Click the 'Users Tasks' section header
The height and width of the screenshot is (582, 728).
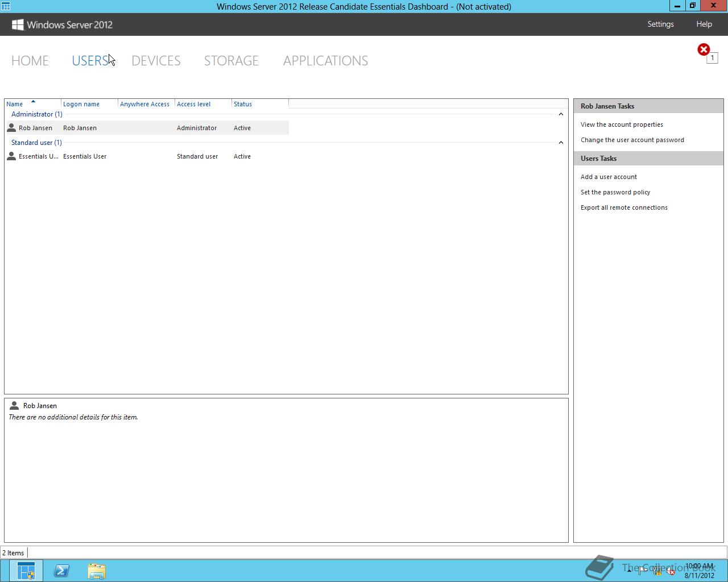(648, 159)
